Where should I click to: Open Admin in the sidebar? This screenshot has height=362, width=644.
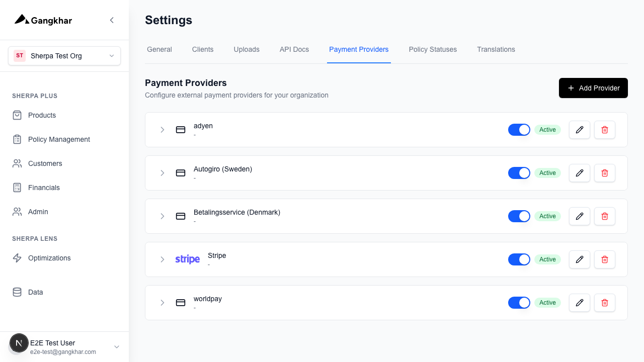(x=64, y=212)
